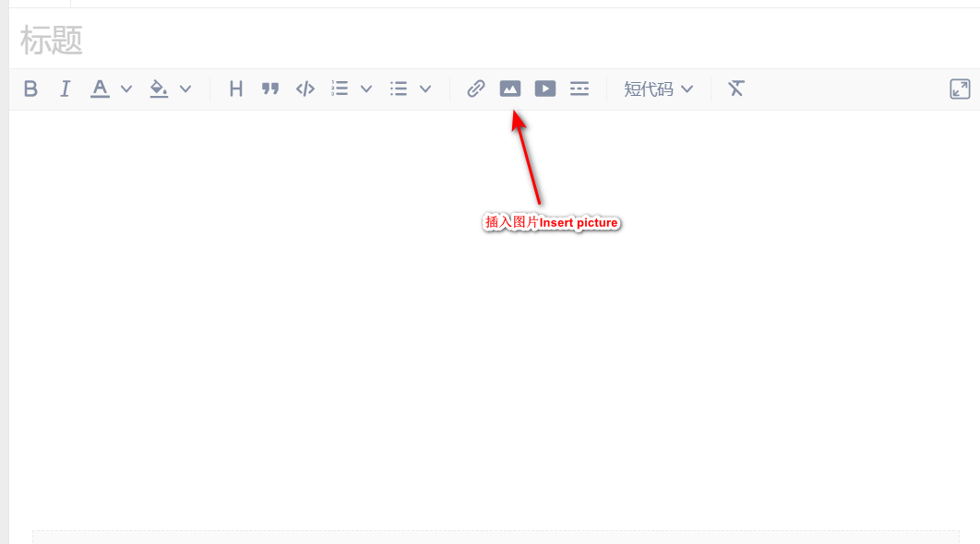Toggle italic text formatting
This screenshot has width=980, height=544.
coord(65,89)
